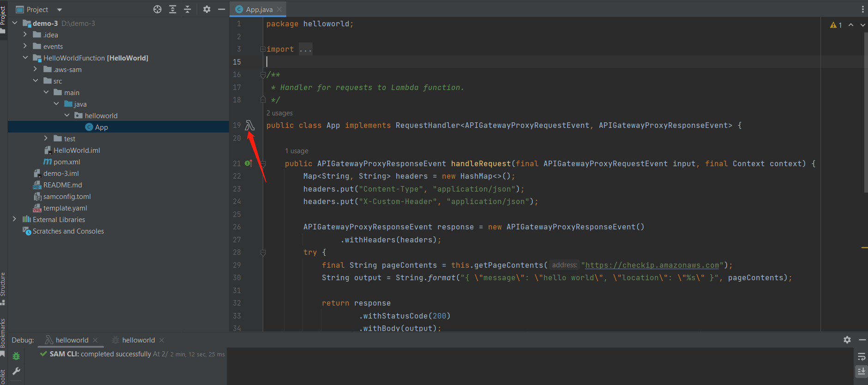Open template.yaml in project tree
The height and width of the screenshot is (385, 868).
(65, 208)
